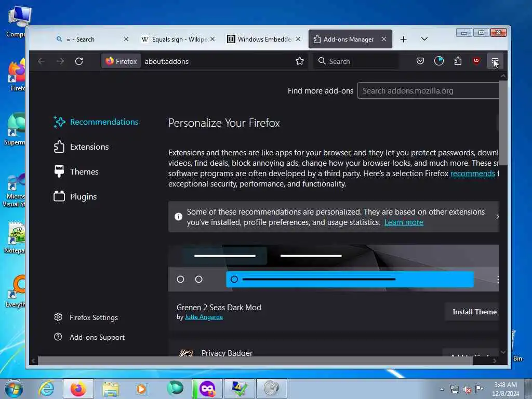Open the Extensions category in sidebar
Screen dimensions: 532x399
point(82,147)
